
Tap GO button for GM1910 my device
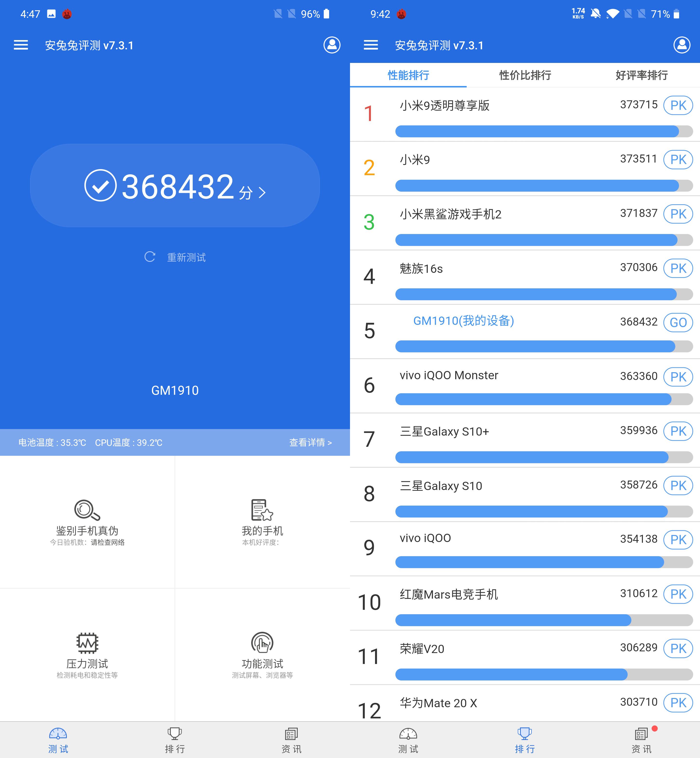coord(678,323)
